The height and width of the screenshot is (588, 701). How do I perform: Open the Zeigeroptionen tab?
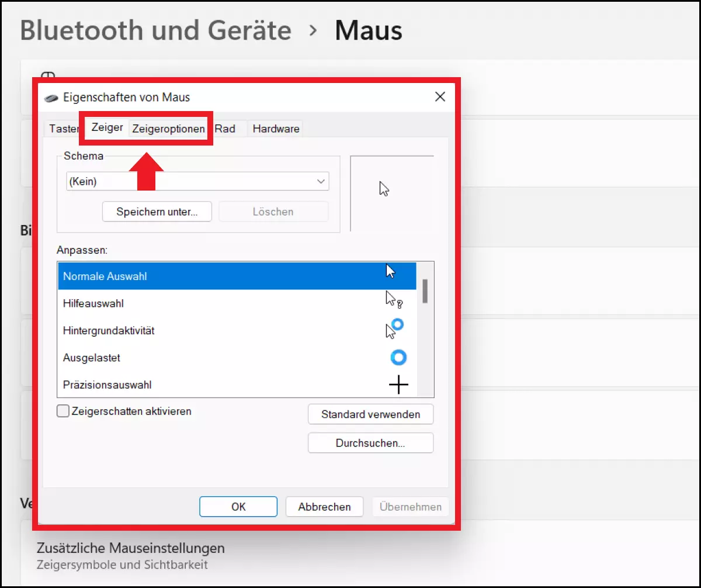click(169, 129)
